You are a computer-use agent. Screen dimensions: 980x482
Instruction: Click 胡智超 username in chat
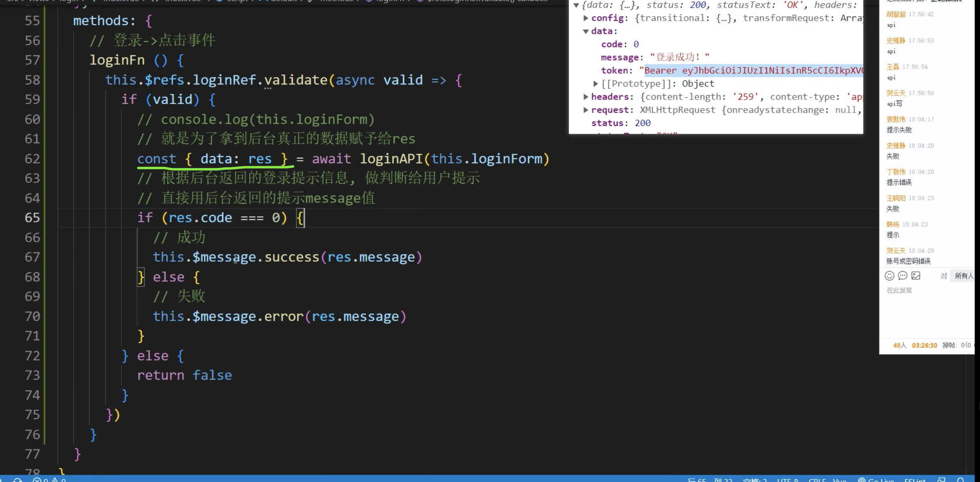(x=896, y=14)
